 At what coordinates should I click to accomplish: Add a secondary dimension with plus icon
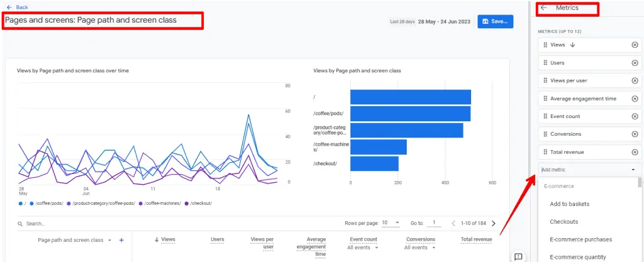[x=121, y=240]
